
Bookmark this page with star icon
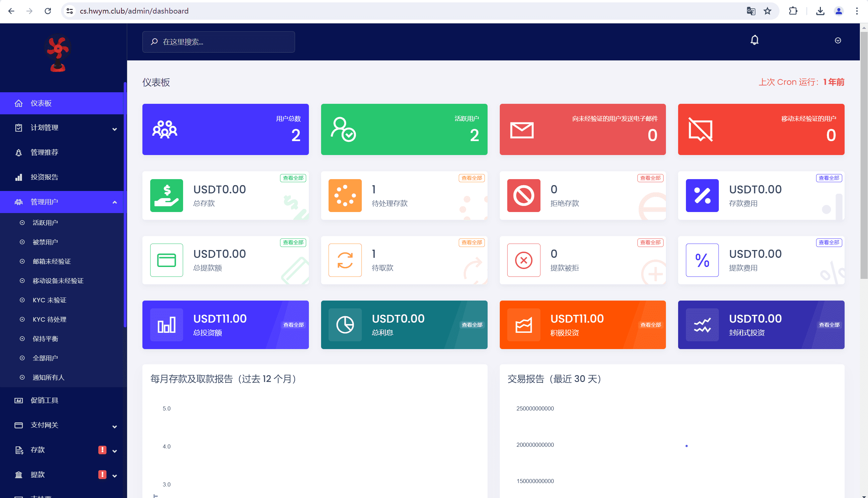click(767, 11)
